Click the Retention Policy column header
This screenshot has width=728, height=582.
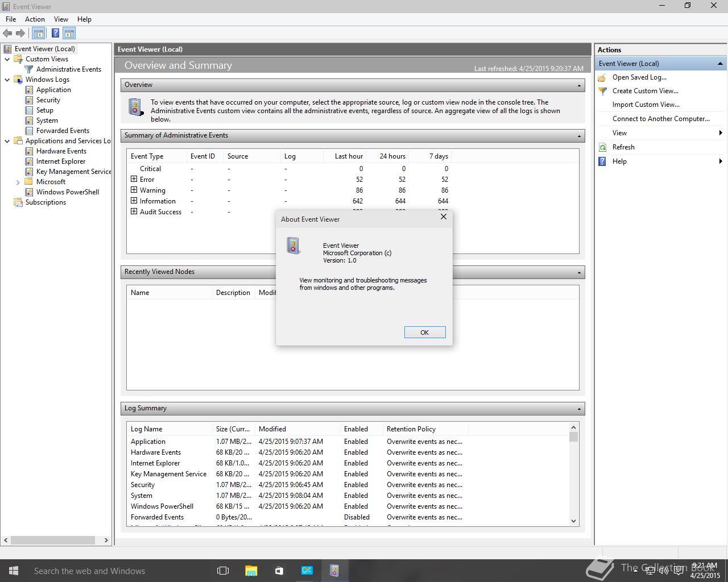[x=425, y=429]
